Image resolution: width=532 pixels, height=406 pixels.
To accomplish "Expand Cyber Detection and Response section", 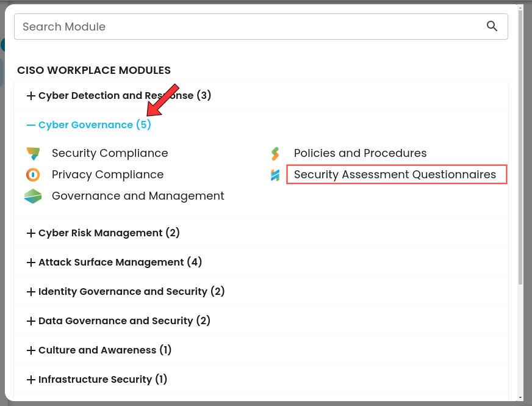I will pyautogui.click(x=119, y=95).
